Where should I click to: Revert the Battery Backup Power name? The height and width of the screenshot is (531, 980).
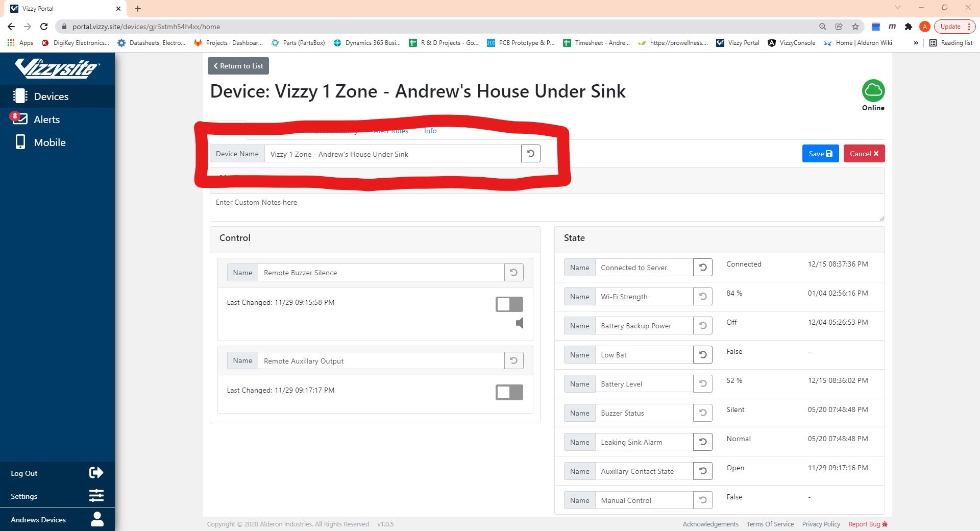(x=703, y=325)
